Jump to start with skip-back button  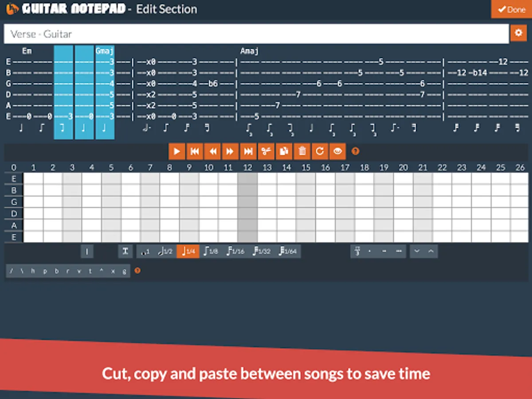coord(195,151)
